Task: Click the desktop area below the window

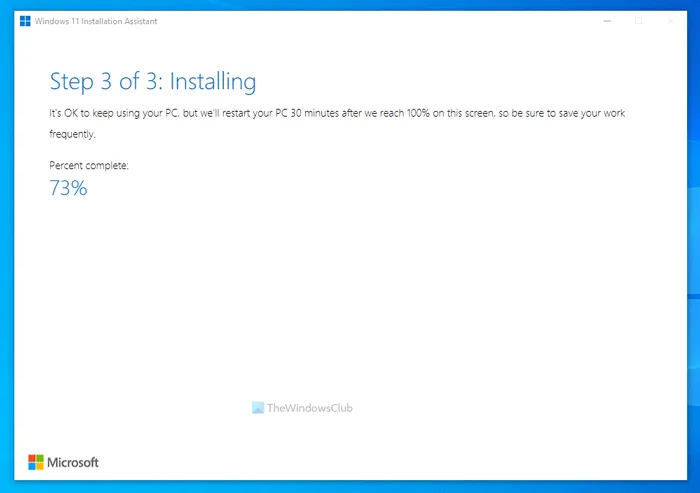Action: (x=350, y=487)
